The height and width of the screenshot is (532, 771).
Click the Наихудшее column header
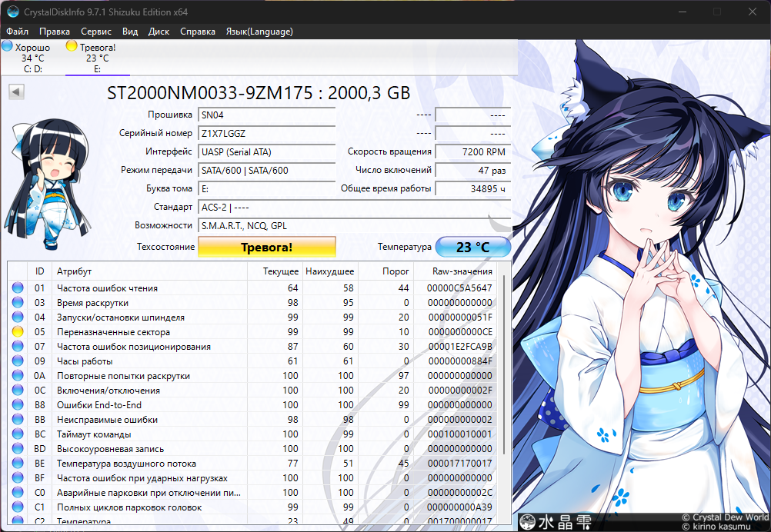(x=329, y=271)
